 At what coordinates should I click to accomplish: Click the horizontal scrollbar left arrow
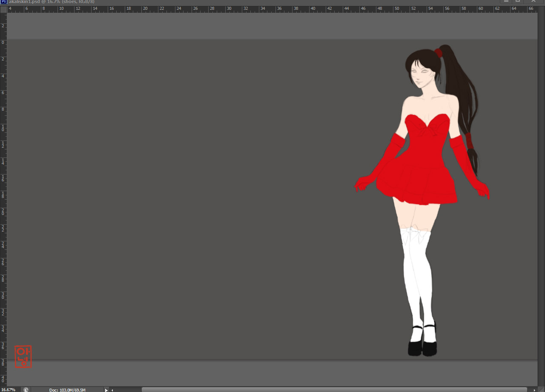click(x=112, y=390)
